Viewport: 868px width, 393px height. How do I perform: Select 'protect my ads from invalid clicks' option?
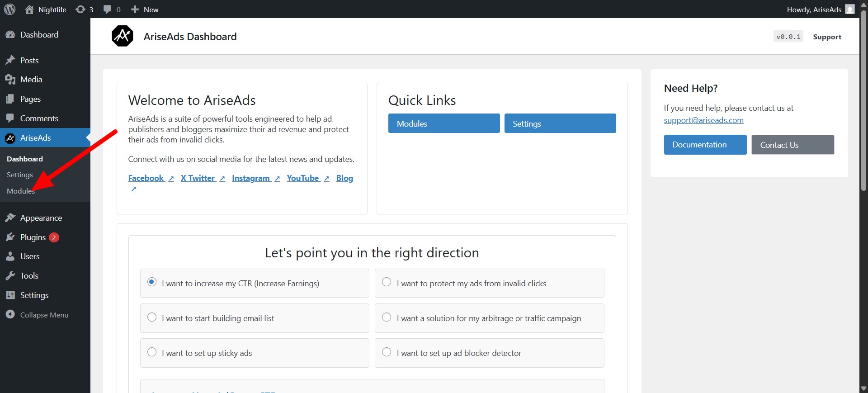[387, 282]
